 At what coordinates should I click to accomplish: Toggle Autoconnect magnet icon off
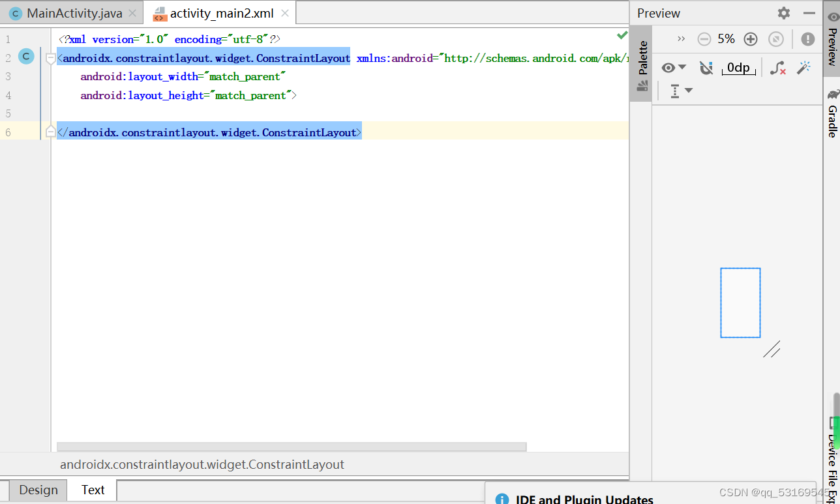click(x=706, y=67)
